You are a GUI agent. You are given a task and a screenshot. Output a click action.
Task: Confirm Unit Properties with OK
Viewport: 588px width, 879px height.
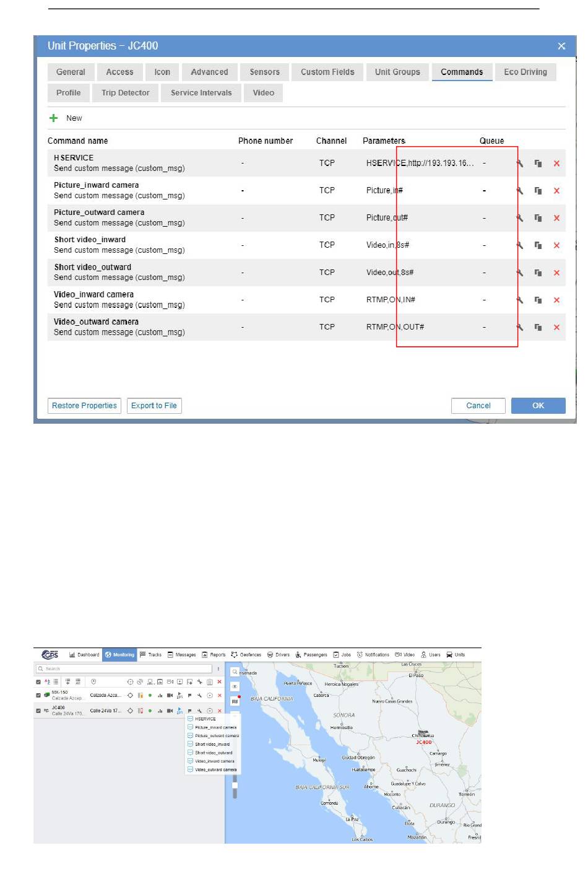[538, 406]
